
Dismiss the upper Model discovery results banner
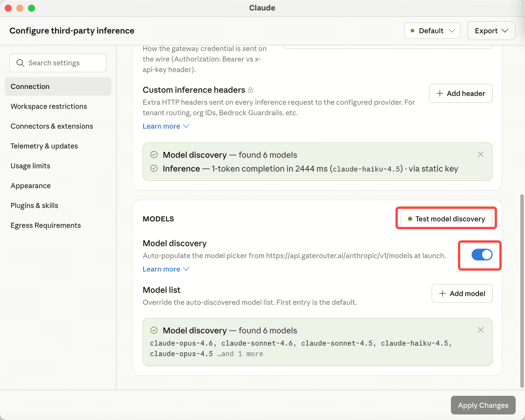[x=481, y=154]
